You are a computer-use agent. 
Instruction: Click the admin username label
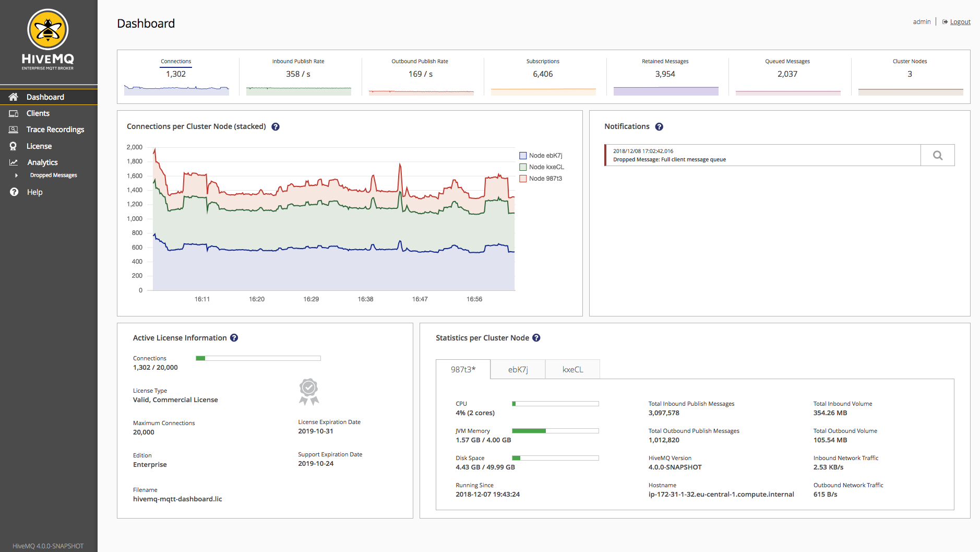click(x=922, y=22)
